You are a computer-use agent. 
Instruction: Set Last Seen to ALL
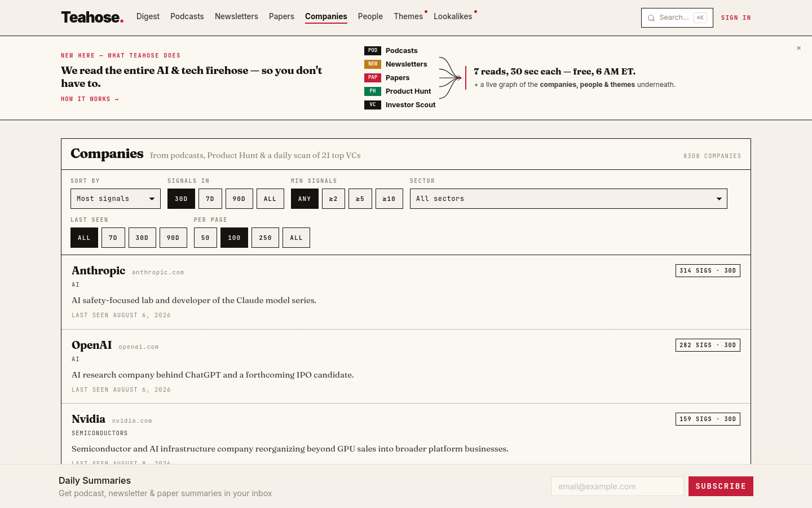(x=84, y=238)
